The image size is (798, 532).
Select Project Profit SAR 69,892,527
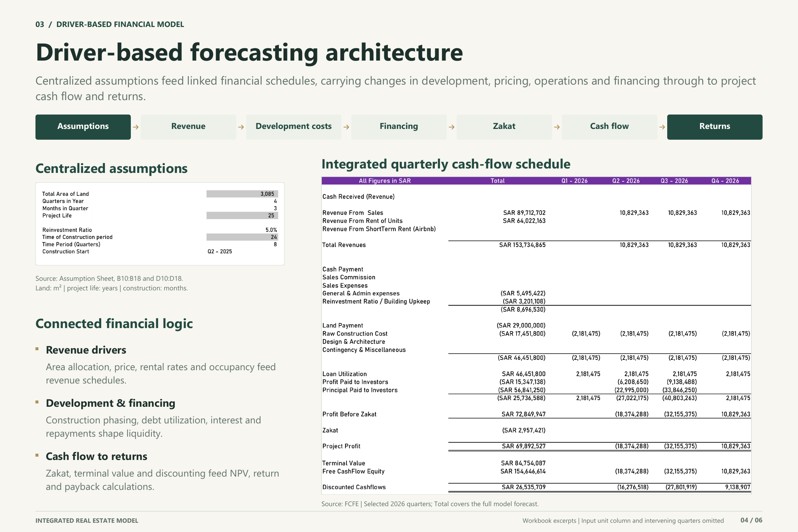524,446
